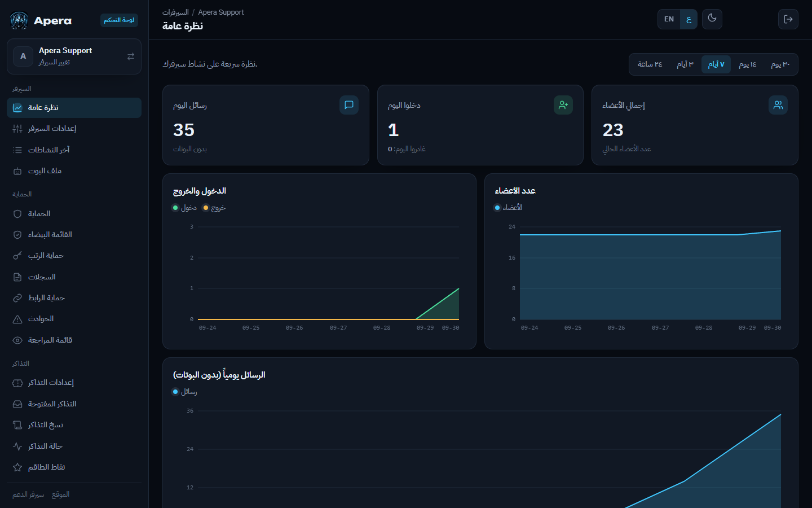Toggle the دخول series in the chart legend
This screenshot has height=508, width=812.
click(x=184, y=208)
